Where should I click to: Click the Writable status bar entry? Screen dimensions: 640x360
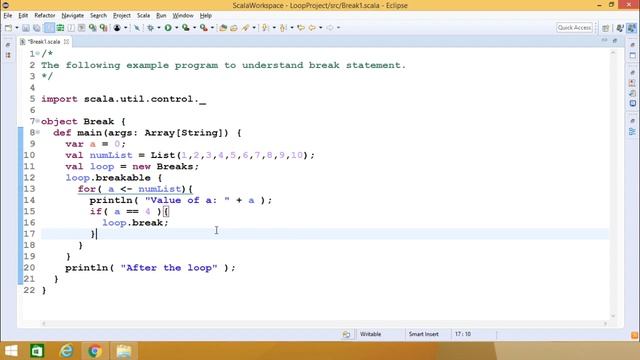370,334
